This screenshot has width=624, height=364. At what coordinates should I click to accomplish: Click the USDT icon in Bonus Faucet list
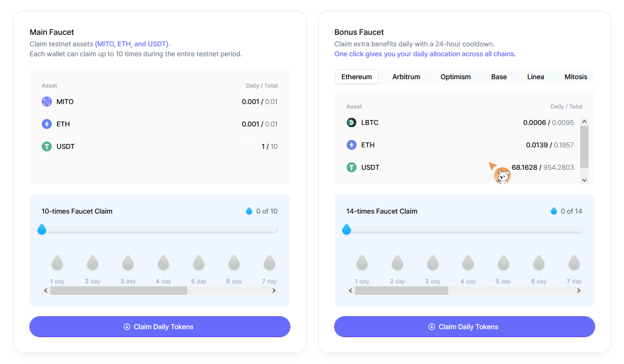[x=352, y=167]
